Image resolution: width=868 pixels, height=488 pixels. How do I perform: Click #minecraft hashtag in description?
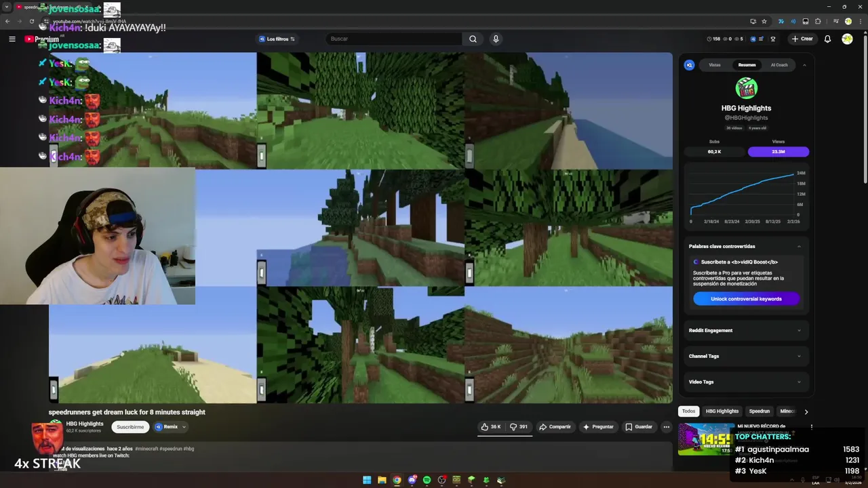point(146,449)
